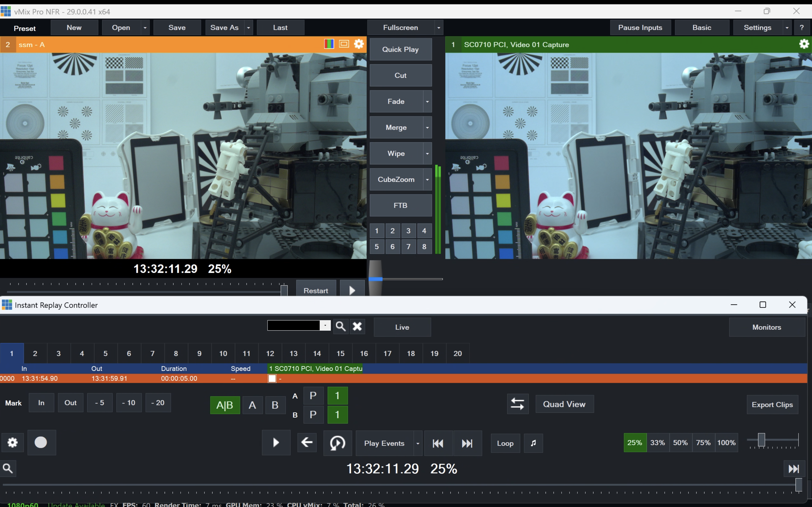Viewport: 812px width, 507px height.
Task: Click the Quad View button
Action: (x=564, y=404)
